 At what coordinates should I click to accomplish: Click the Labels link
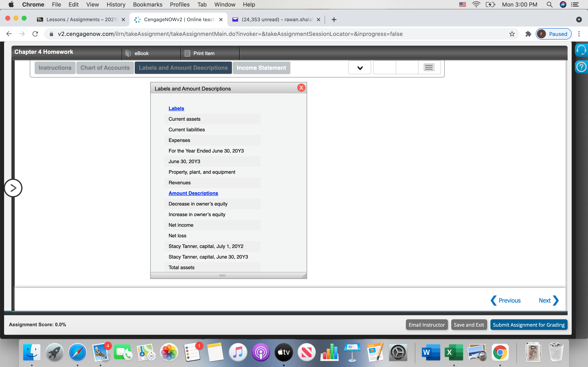176,108
